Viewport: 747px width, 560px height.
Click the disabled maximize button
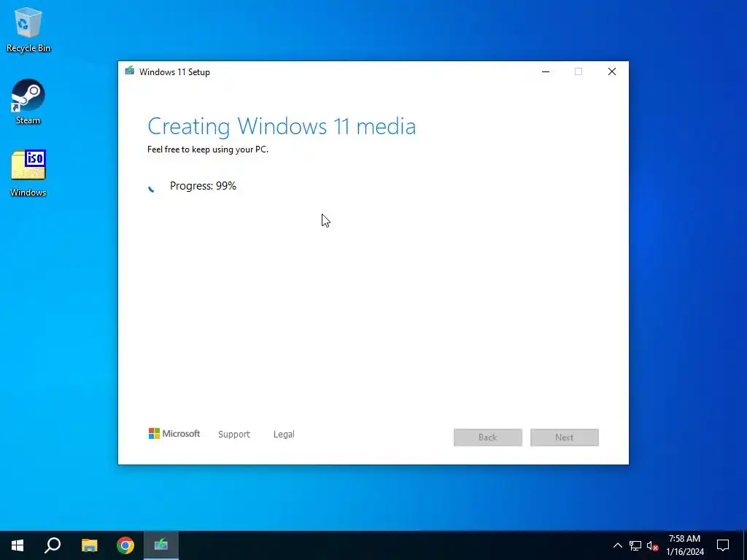click(578, 71)
